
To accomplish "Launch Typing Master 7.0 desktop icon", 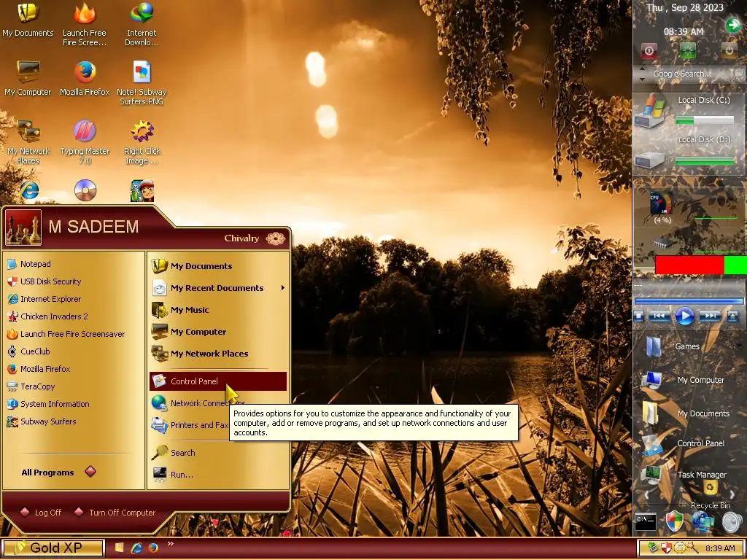I will tap(85, 142).
